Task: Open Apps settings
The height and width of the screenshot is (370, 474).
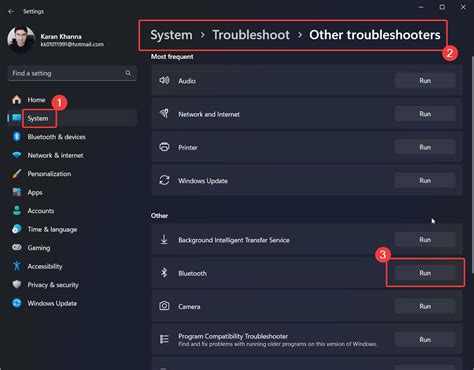Action: pos(72,192)
